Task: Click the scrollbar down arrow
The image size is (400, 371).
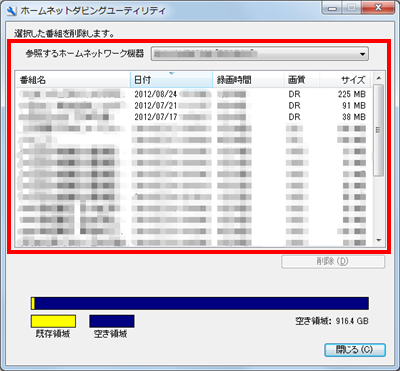Action: 378,240
